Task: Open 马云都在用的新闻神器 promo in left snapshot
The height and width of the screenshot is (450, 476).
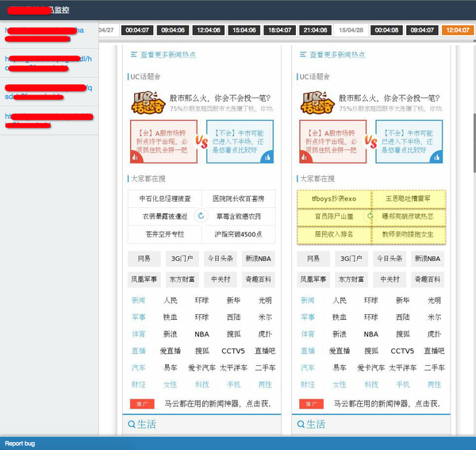Action: (217, 403)
